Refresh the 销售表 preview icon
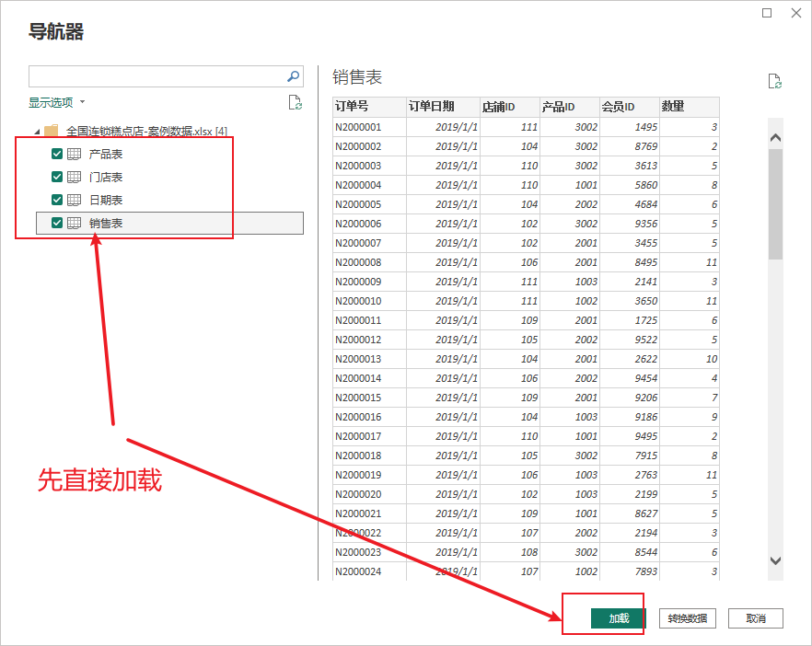Screen dimensions: 812x646 (775, 81)
